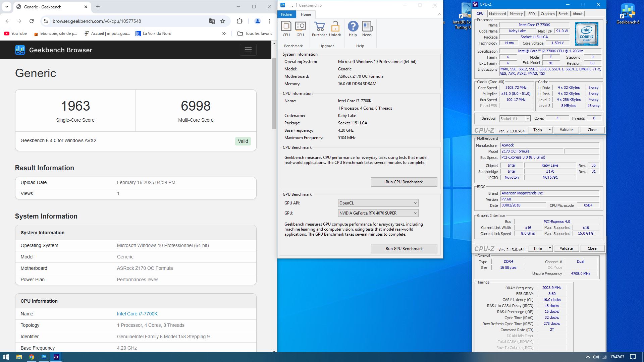Collapse the Geekbench 6 ribbon
The width and height of the screenshot is (644, 362).
pyautogui.click(x=439, y=14)
